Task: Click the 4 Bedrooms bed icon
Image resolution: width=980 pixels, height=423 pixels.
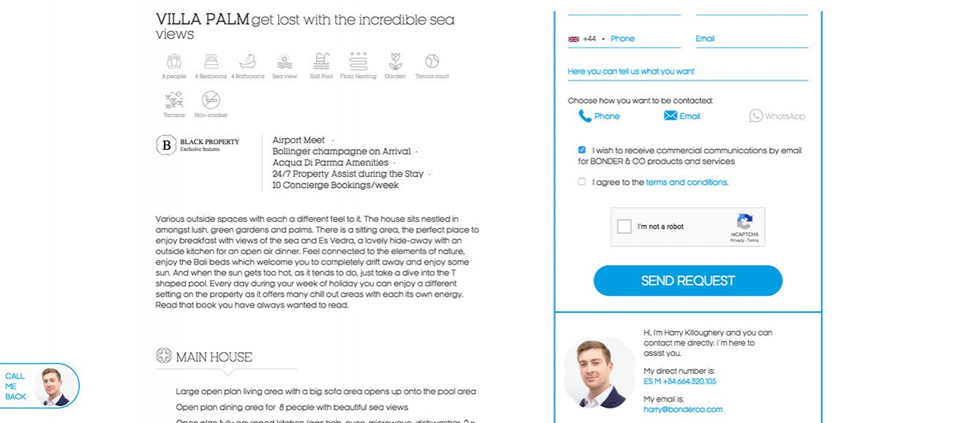Action: 211,61
